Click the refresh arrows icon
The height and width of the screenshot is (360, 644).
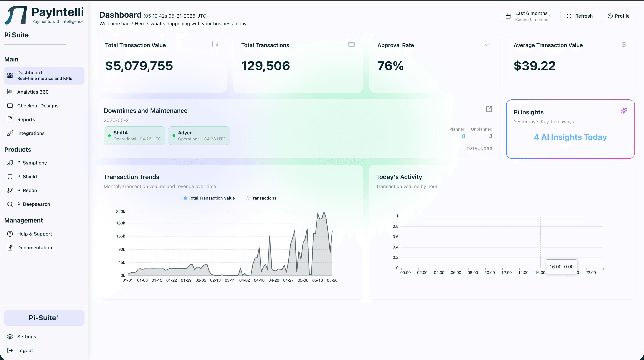[x=569, y=16]
